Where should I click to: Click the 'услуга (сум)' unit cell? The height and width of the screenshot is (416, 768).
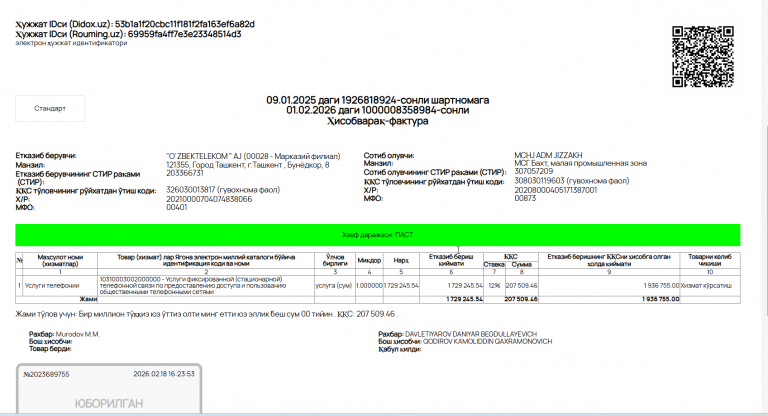(x=335, y=286)
